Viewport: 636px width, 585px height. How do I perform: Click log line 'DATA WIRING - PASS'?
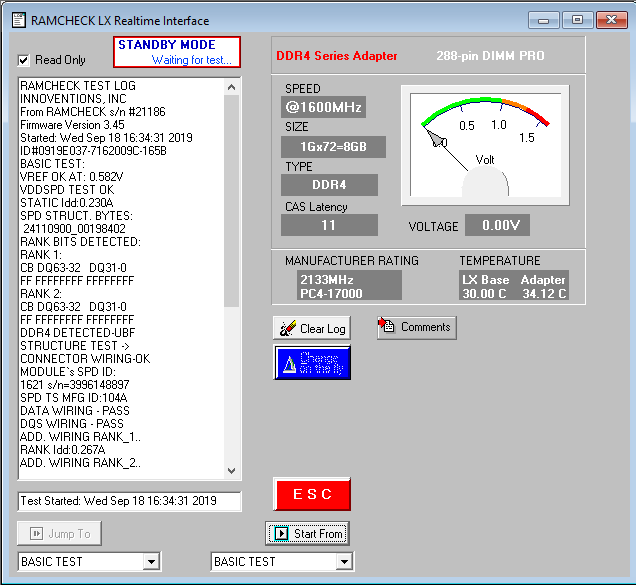75,411
